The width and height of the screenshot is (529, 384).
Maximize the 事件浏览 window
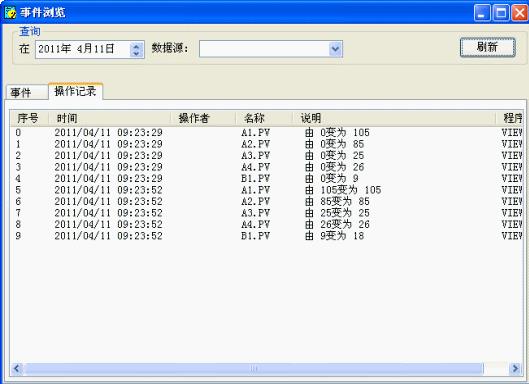pos(501,13)
